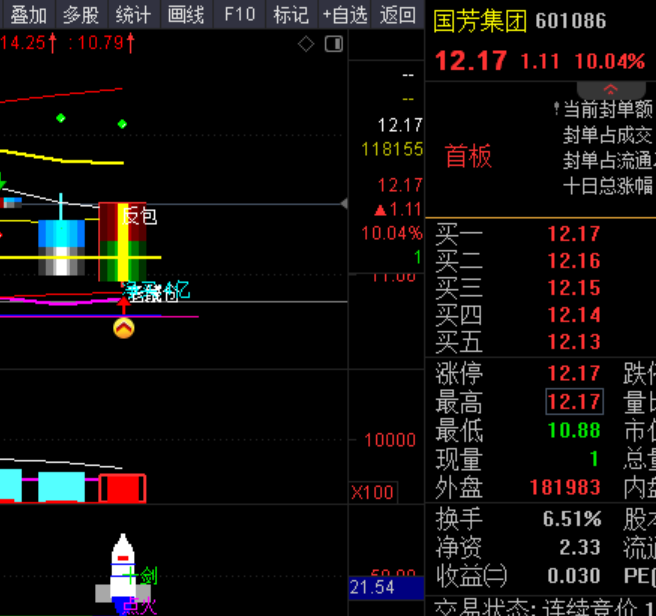The height and width of the screenshot is (616, 656).
Task: Click the yellow up-arrow signal marker
Action: (x=123, y=328)
